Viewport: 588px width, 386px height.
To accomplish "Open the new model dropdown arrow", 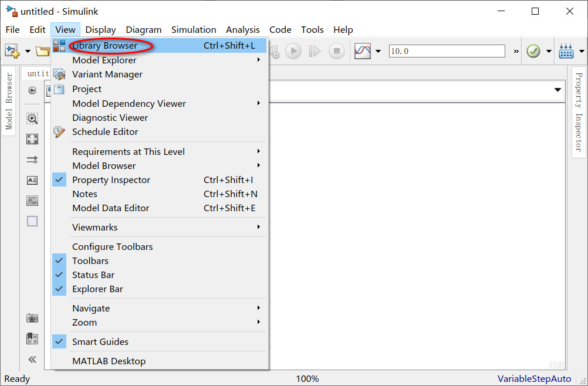I will pyautogui.click(x=27, y=51).
